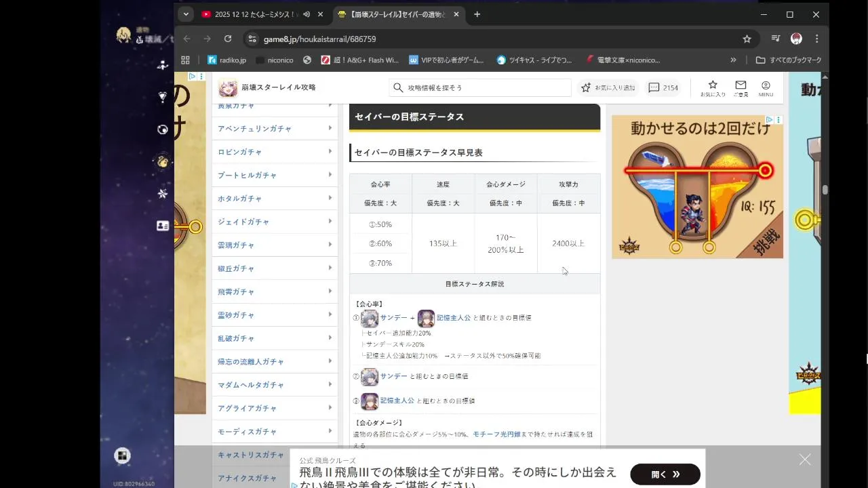Expand the 雲璃ガチャ sidebar item
Viewport: 868px width, 488px height.
[x=275, y=245]
